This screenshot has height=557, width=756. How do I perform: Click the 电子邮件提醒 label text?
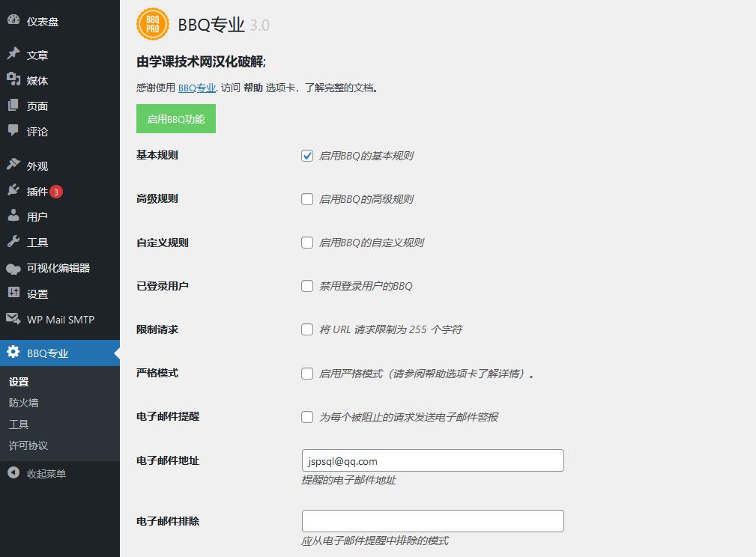pos(168,416)
